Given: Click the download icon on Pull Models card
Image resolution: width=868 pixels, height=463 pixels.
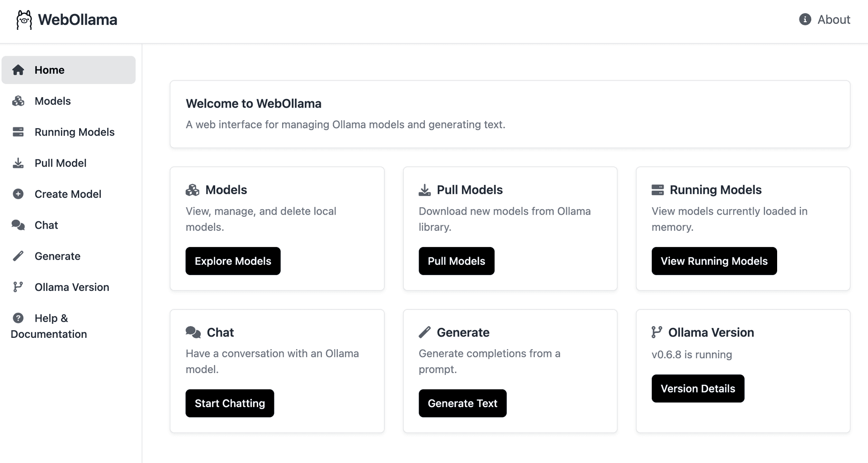Looking at the screenshot, I should pyautogui.click(x=425, y=190).
